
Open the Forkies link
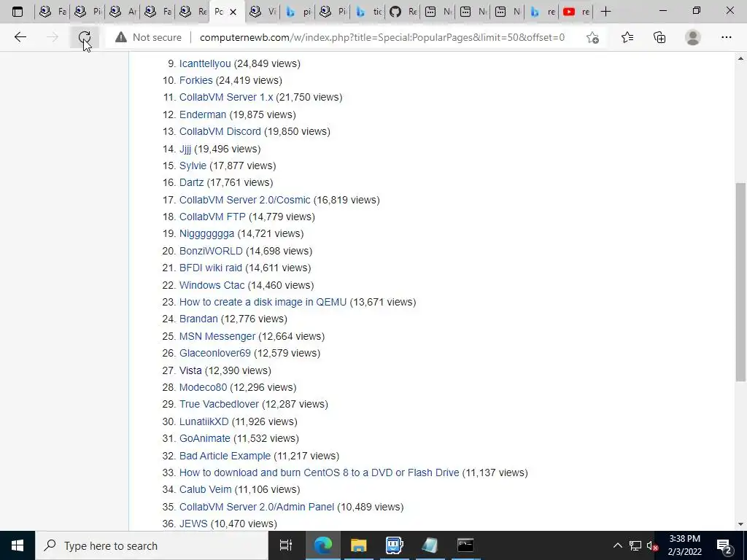coord(196,80)
